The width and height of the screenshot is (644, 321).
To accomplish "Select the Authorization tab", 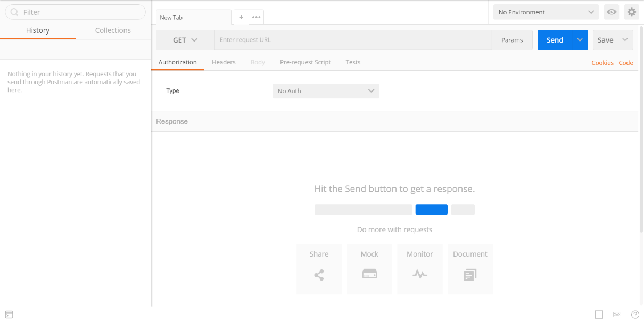I will (178, 62).
